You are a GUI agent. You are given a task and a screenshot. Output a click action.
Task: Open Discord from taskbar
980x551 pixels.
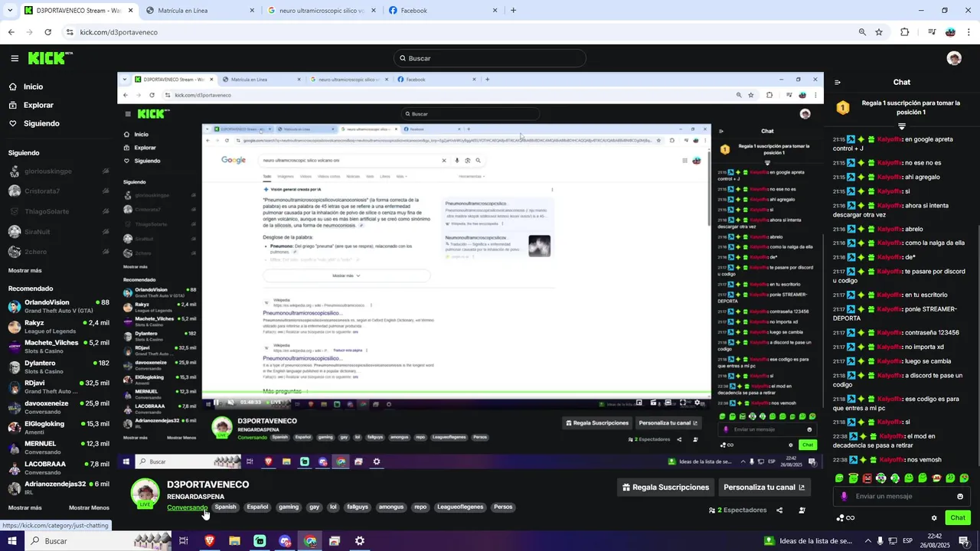pos(285,541)
